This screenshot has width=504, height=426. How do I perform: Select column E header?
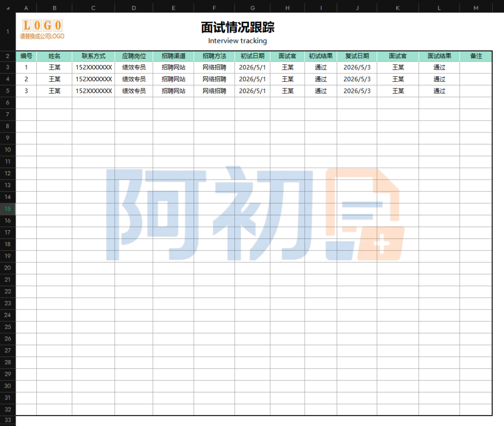coord(173,8)
